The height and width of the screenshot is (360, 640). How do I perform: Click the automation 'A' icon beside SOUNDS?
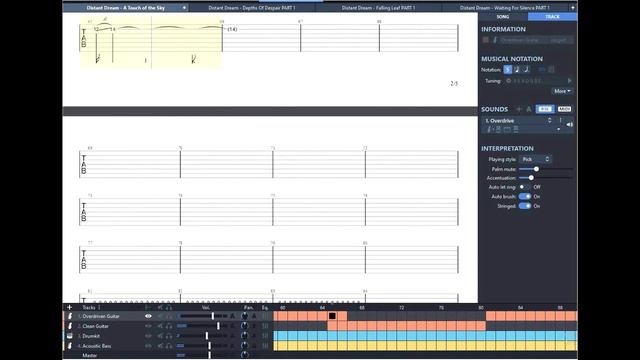pyautogui.click(x=529, y=109)
